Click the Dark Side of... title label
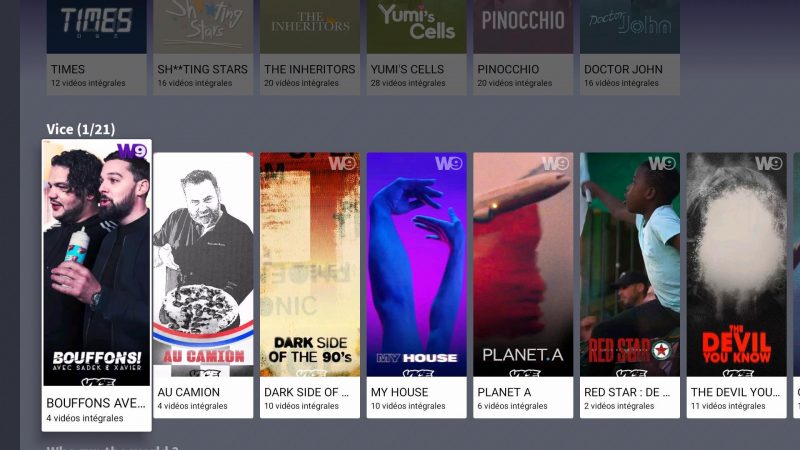The width and height of the screenshot is (800, 450). (306, 392)
